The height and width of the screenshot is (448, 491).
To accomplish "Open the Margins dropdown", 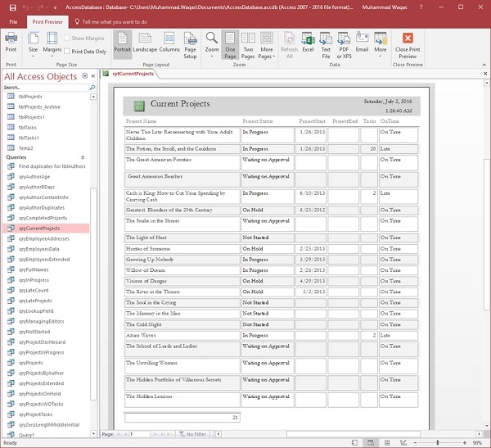I will click(52, 42).
